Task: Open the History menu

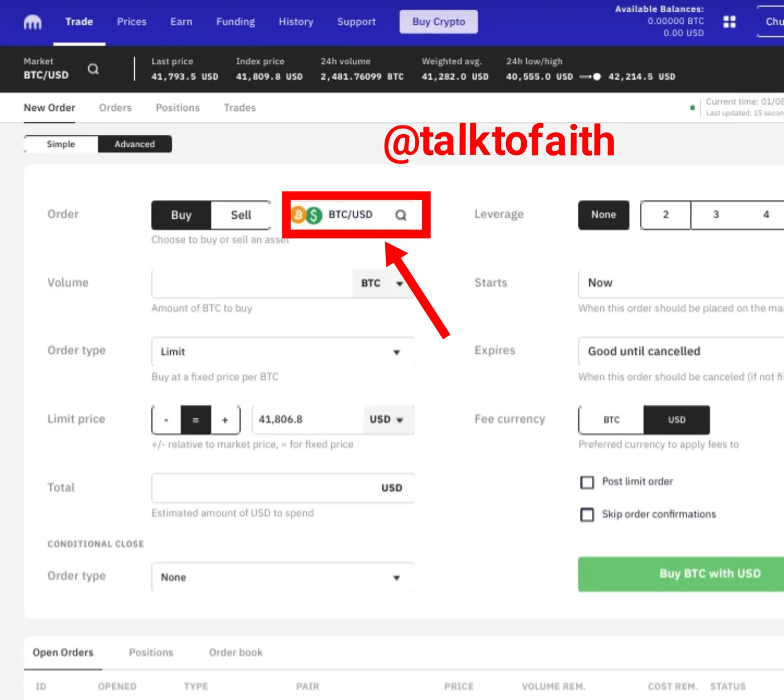Action: point(296,21)
